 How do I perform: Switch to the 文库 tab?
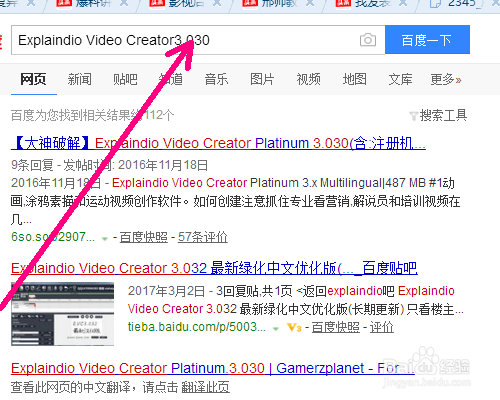(x=400, y=79)
